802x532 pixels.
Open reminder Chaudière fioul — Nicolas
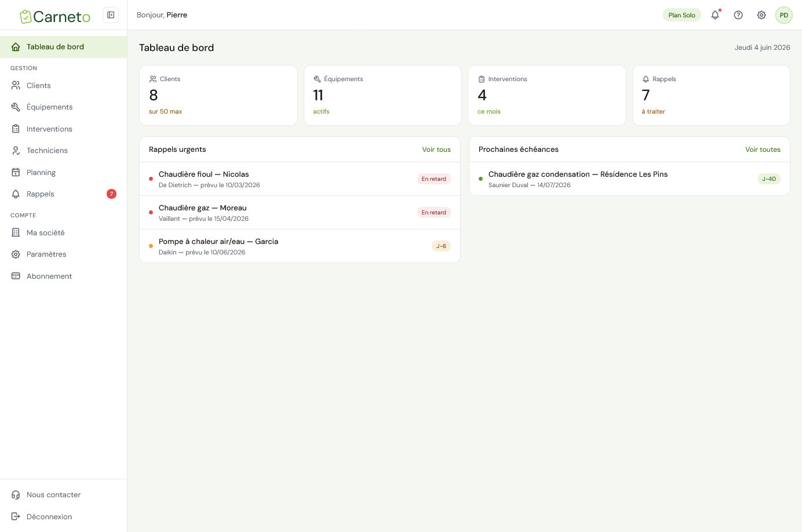coord(300,179)
